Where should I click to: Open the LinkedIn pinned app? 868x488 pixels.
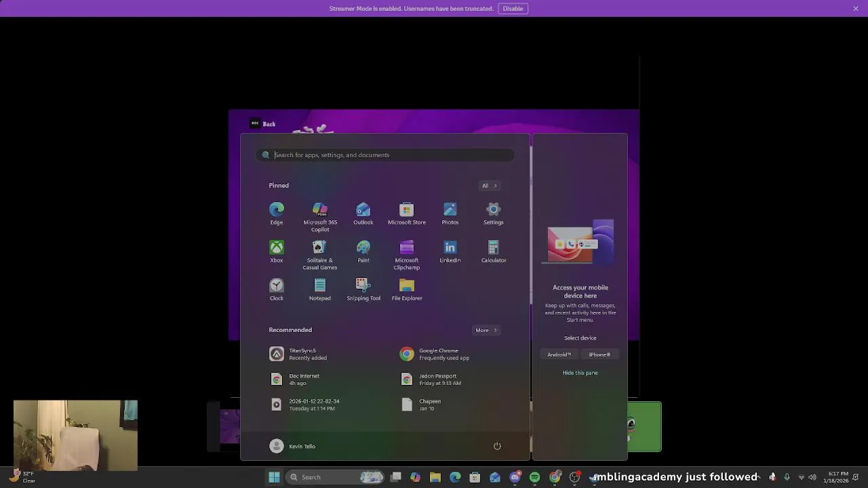[x=450, y=251]
